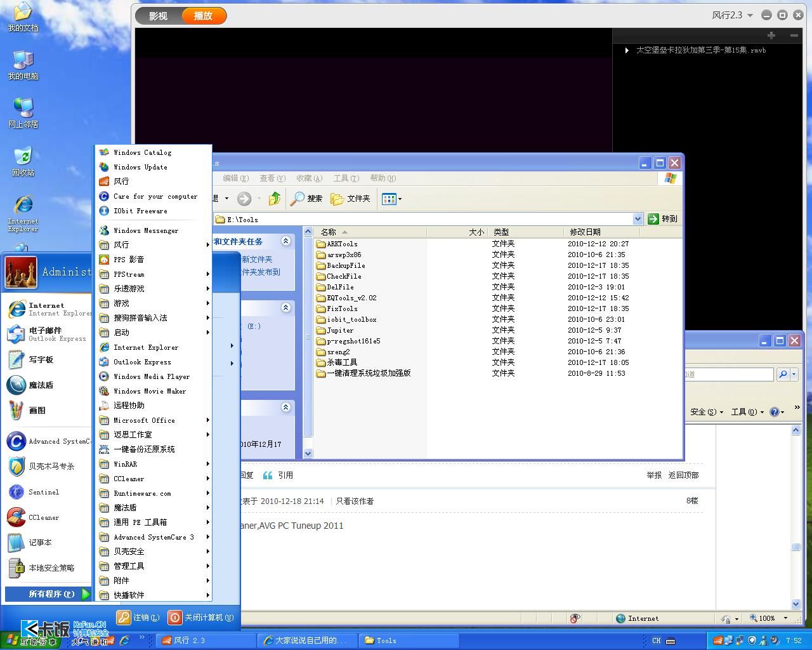This screenshot has width=812, height=650.
Task: Select the 杀毒工具 folder in file list
Action: click(336, 362)
